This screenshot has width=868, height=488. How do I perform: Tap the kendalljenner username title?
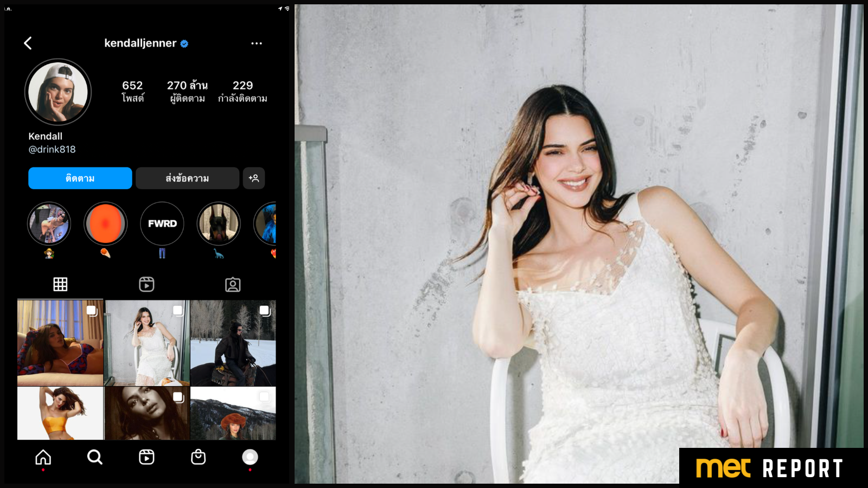coord(141,43)
